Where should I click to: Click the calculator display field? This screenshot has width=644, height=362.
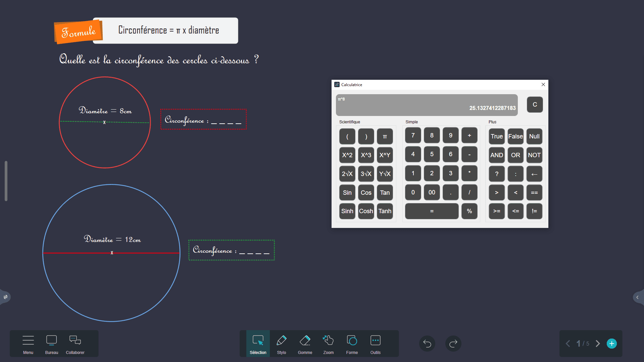pos(427,105)
